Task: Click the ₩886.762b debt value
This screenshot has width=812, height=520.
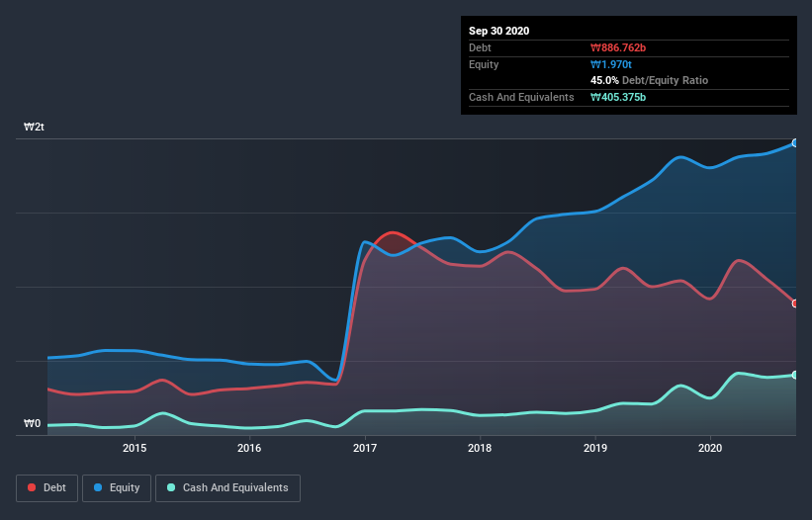Action: click(618, 47)
